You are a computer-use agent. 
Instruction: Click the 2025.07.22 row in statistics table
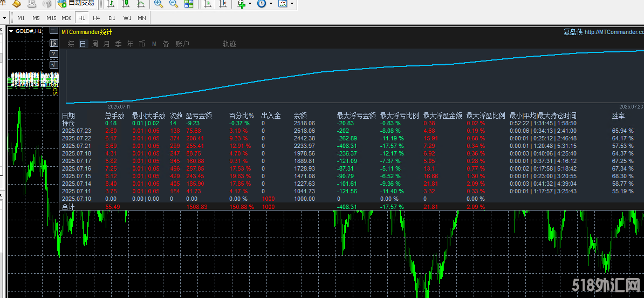pyautogui.click(x=77, y=138)
